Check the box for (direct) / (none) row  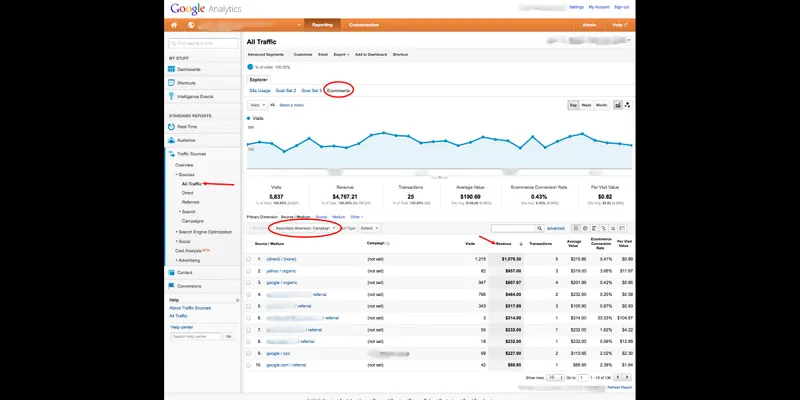click(248, 259)
